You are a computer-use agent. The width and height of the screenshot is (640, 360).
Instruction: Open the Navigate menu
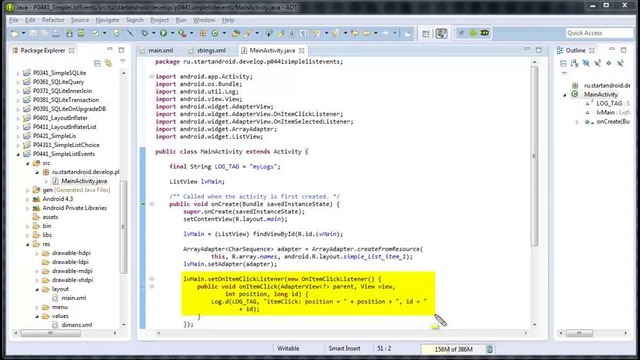tap(107, 20)
